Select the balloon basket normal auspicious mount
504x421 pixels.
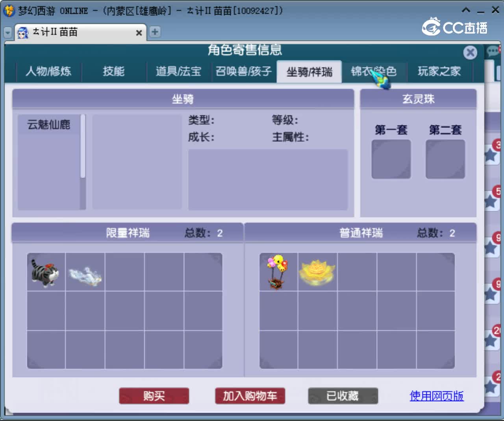pos(278,272)
